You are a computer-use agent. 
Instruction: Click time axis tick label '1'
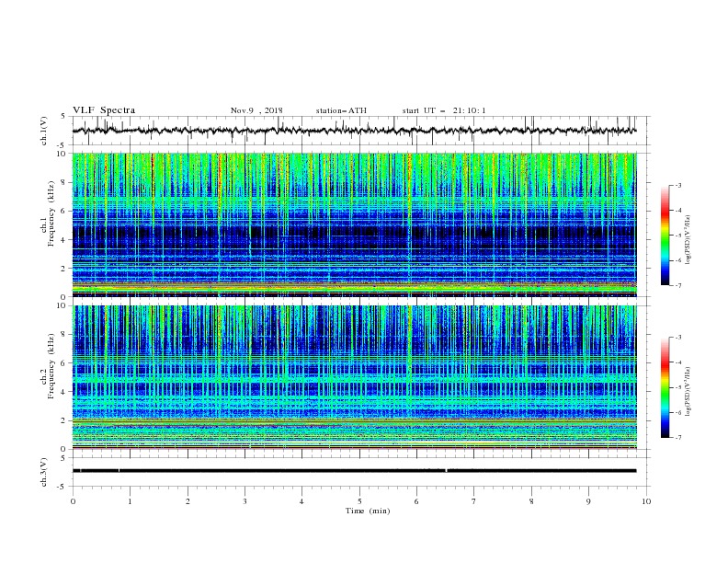pyautogui.click(x=130, y=501)
